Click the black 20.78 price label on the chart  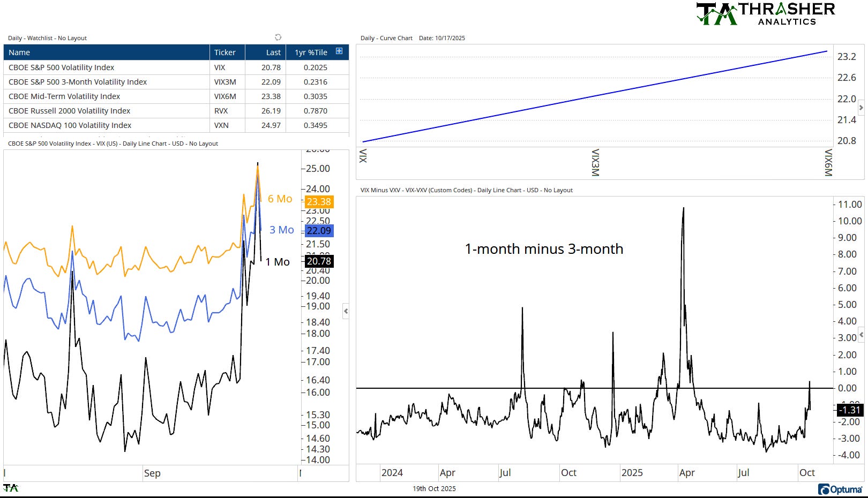319,261
